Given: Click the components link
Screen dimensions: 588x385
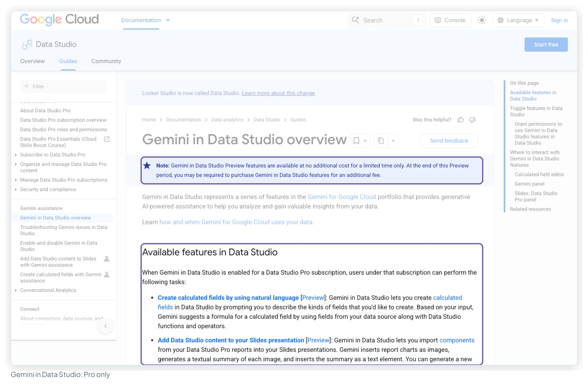Looking at the screenshot, I should [x=457, y=340].
